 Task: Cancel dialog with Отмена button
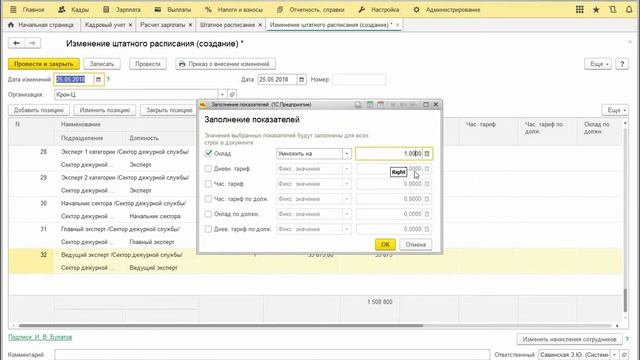pos(416,244)
